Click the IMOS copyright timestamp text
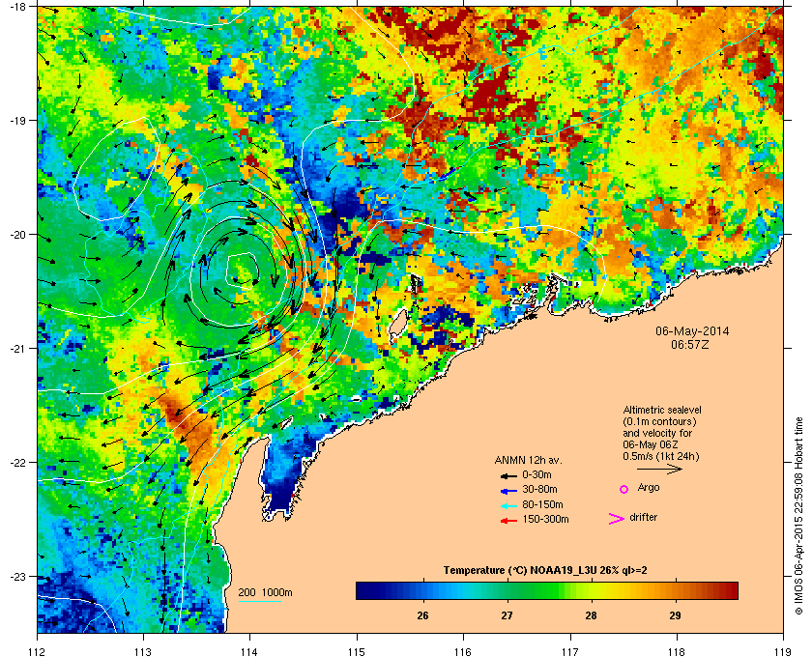Screen dimensions: 812x657 coord(798,517)
